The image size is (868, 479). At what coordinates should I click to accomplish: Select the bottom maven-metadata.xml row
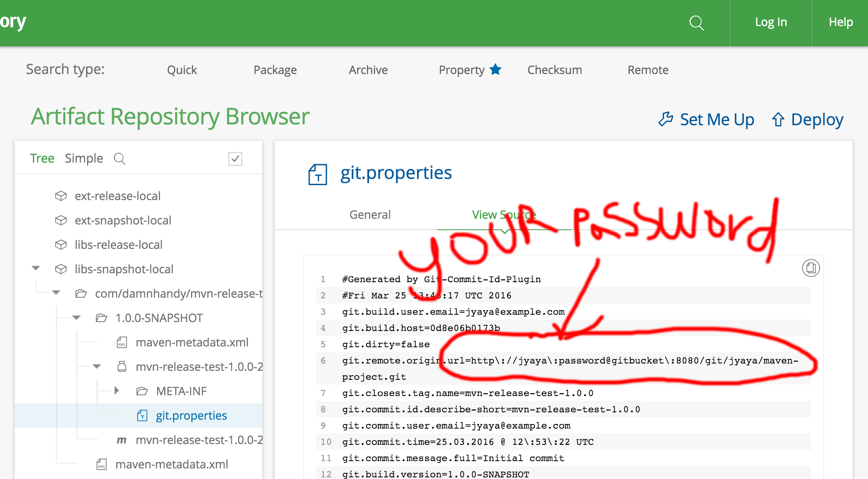[172, 464]
